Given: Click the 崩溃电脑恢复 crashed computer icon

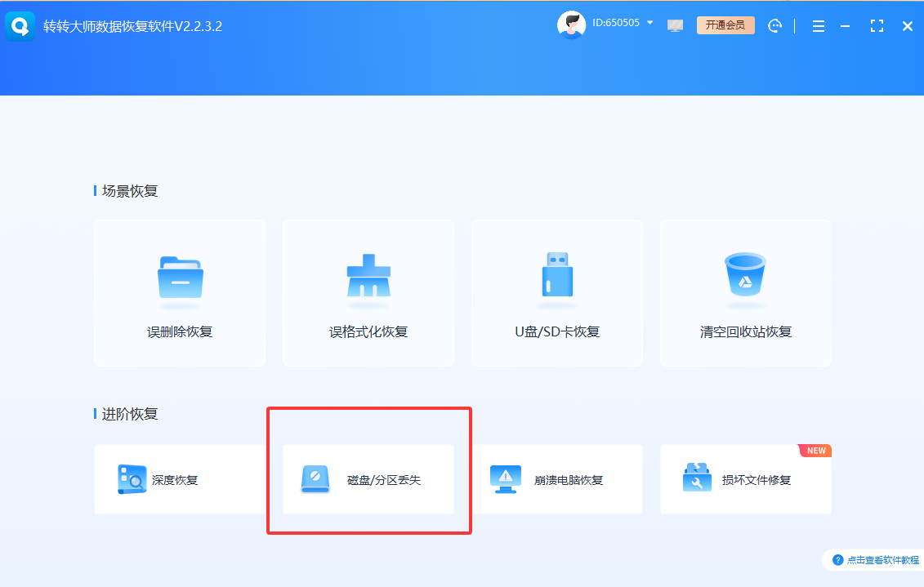Looking at the screenshot, I should (x=505, y=479).
